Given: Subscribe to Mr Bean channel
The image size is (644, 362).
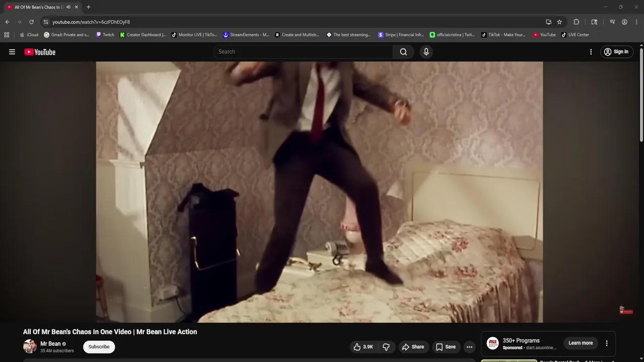Looking at the screenshot, I should (x=99, y=347).
